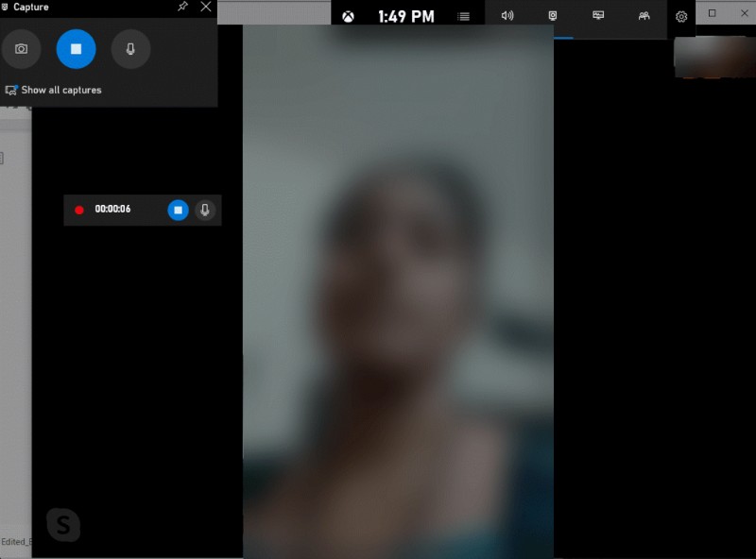Mute the microphone in the Capture widget
The image size is (756, 559).
(130, 49)
